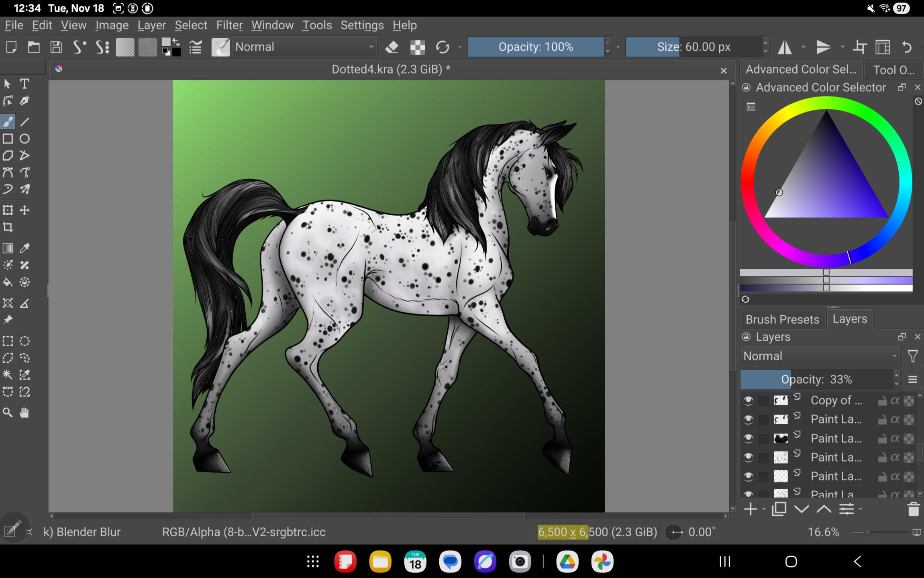Image resolution: width=924 pixels, height=578 pixels.
Task: Select the Color Sampler eyedropper tool
Action: tap(24, 248)
